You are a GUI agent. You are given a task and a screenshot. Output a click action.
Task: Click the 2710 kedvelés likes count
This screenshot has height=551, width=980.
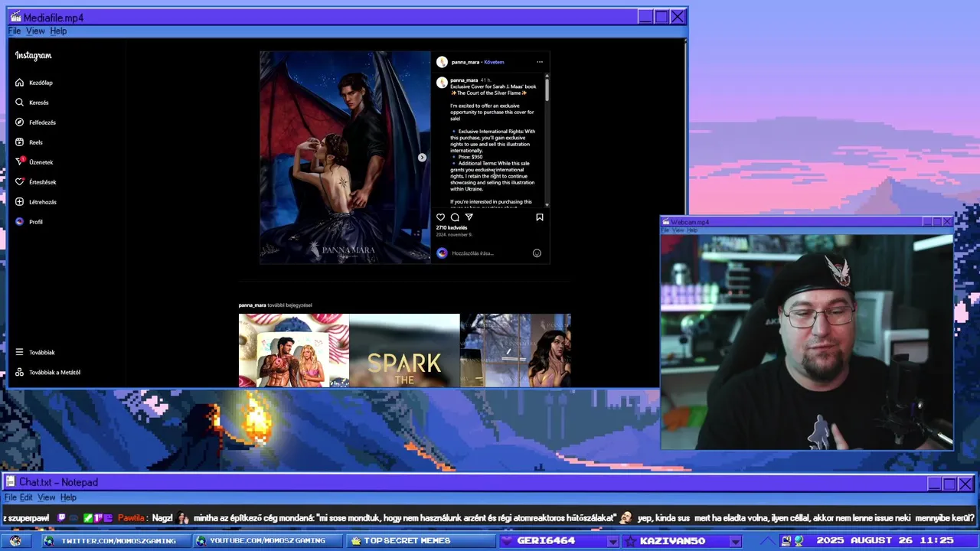point(452,228)
